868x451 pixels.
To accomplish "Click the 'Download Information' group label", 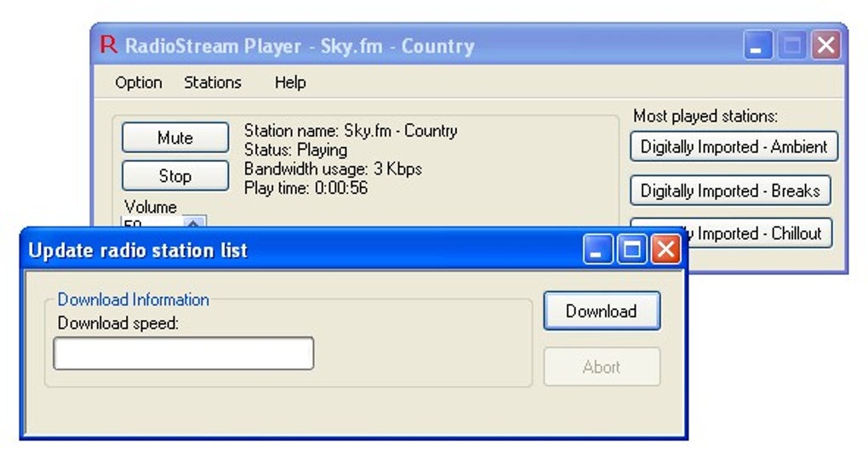I will [134, 300].
